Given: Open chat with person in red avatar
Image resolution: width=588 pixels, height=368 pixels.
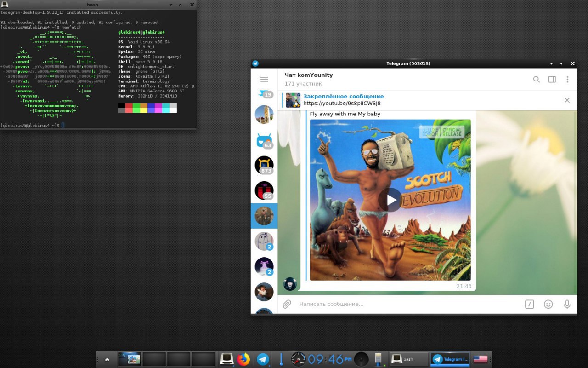Looking at the screenshot, I should pyautogui.click(x=264, y=292).
